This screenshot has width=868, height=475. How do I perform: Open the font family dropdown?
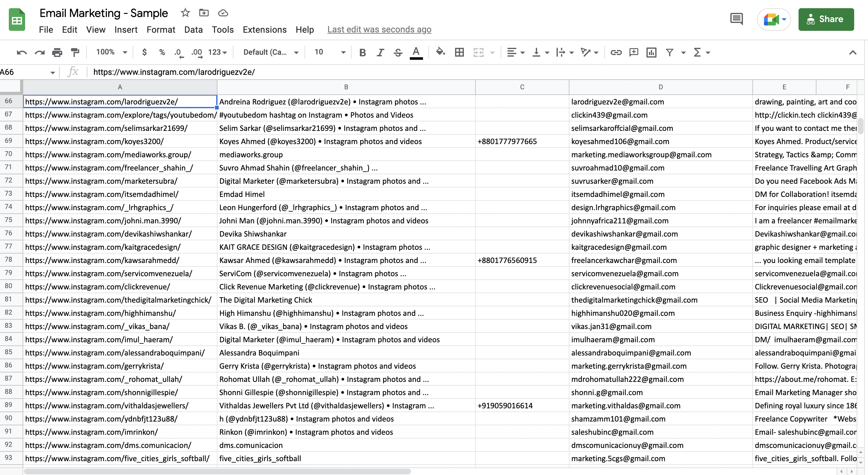pyautogui.click(x=271, y=52)
